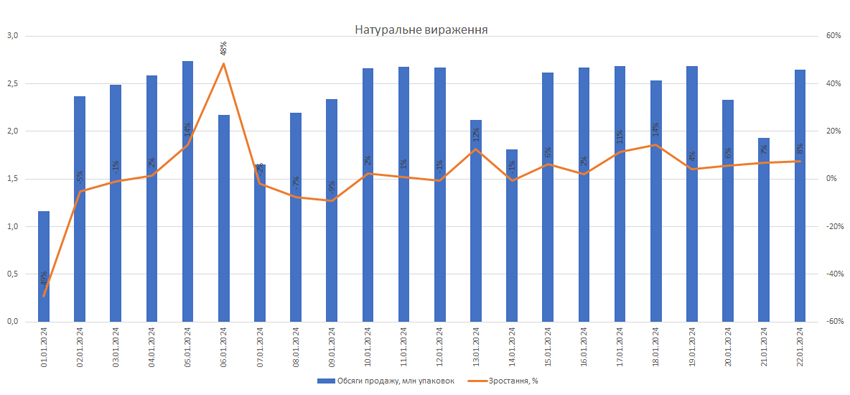Select the bar for 10.01.2024
This screenshot has height=395, width=850.
[x=368, y=195]
